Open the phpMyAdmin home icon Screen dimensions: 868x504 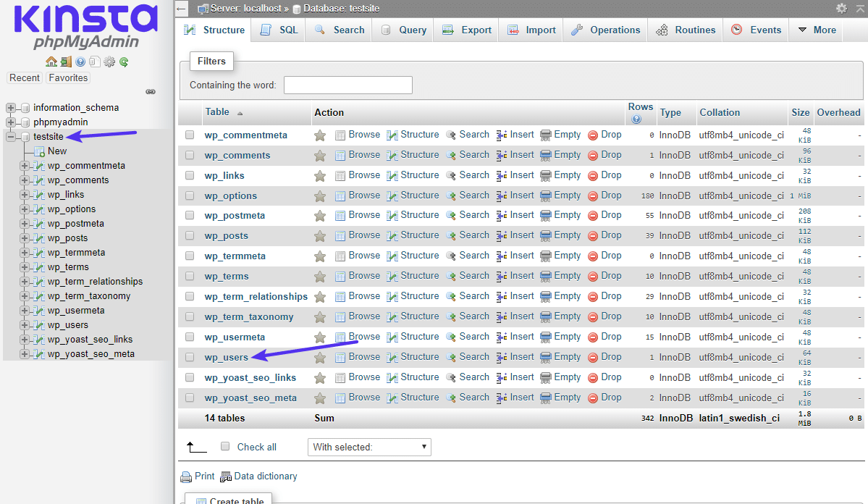pos(51,62)
